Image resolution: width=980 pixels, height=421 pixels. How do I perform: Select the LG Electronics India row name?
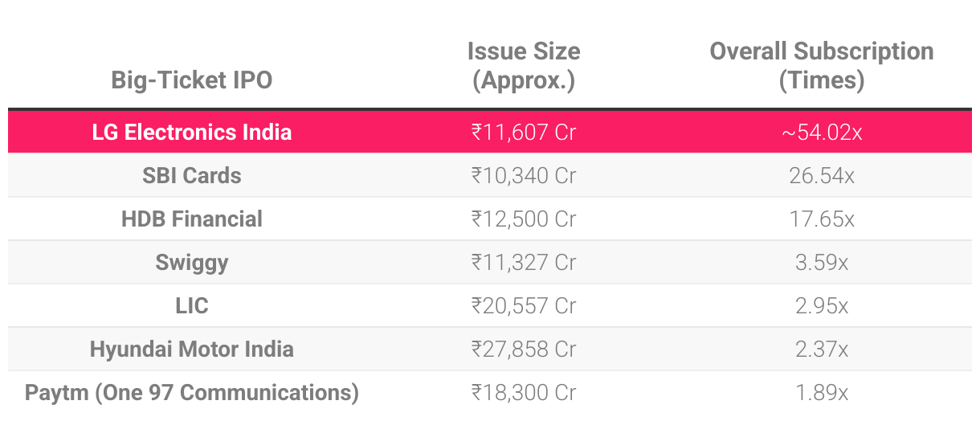pos(191,132)
